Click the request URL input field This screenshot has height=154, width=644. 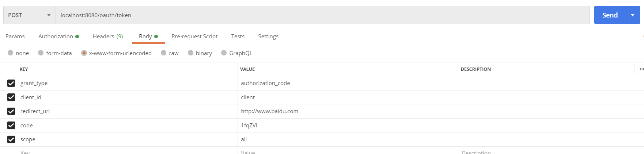[322, 15]
